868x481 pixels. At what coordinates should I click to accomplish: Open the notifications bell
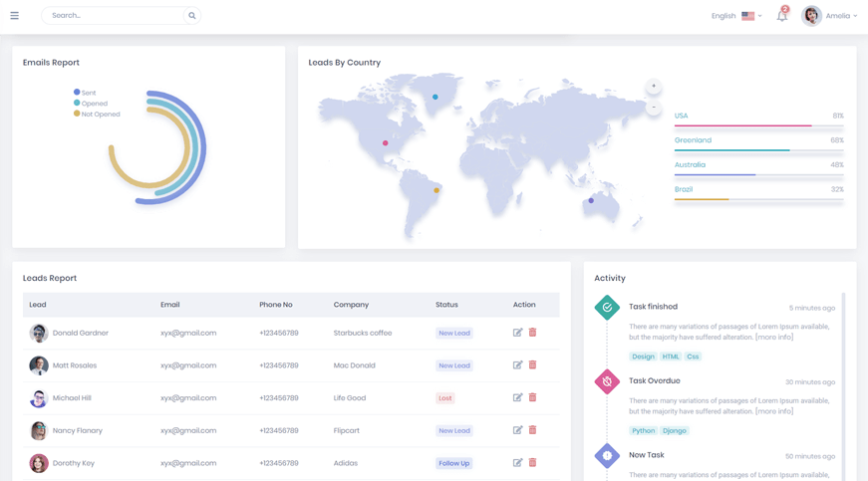782,16
